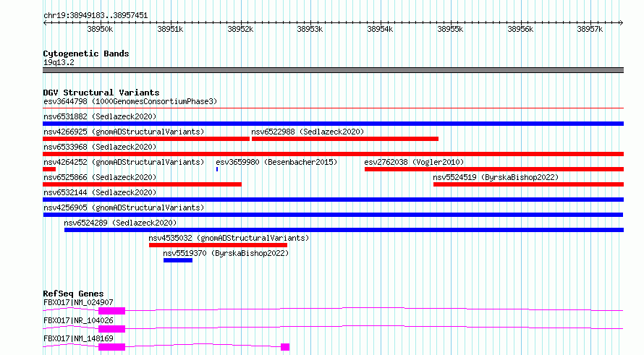Click FBXO17|NR_104026 transcript label

78,320
